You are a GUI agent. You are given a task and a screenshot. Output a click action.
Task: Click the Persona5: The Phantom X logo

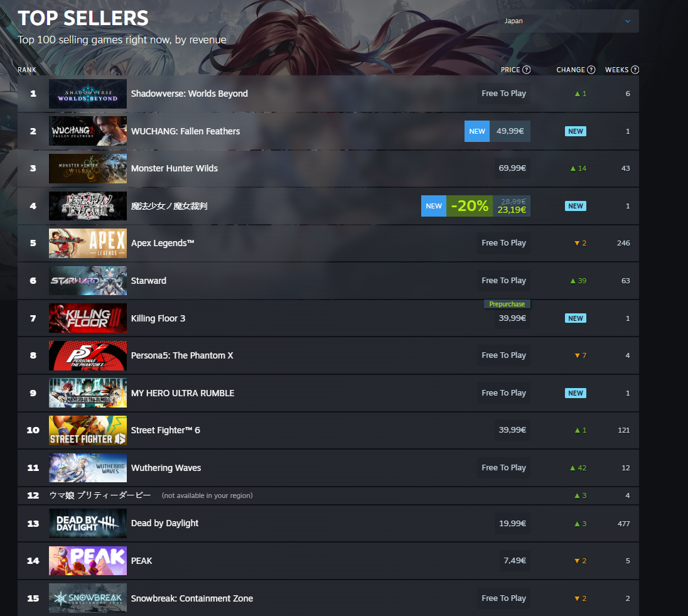[x=88, y=355]
